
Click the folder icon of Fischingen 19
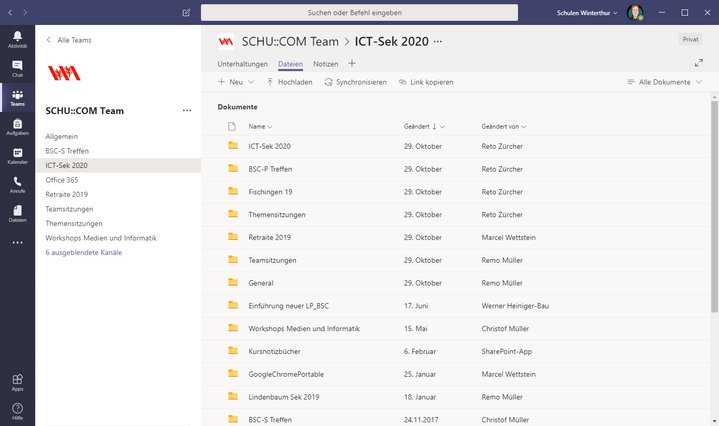(x=233, y=191)
